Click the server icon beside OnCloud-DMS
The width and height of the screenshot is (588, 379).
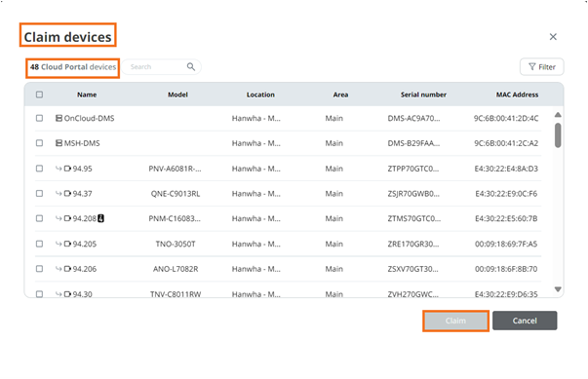click(59, 118)
